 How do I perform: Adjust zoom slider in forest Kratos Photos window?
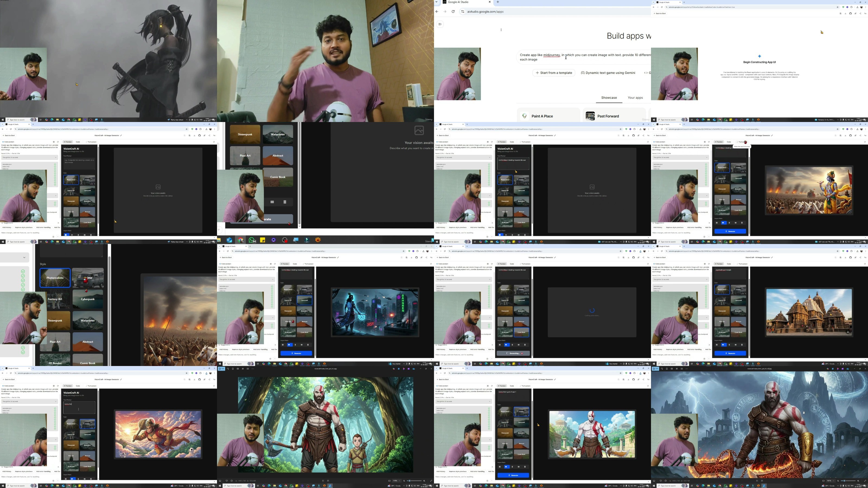pyautogui.click(x=414, y=481)
